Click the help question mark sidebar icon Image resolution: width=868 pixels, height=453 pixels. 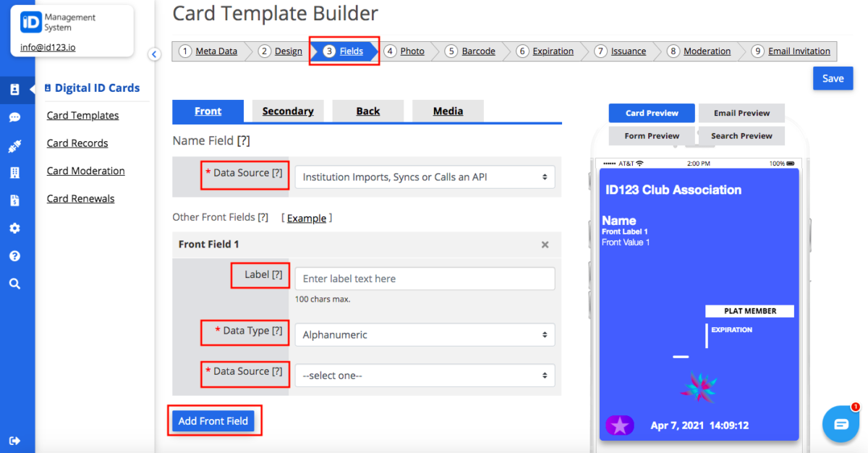pos(14,255)
